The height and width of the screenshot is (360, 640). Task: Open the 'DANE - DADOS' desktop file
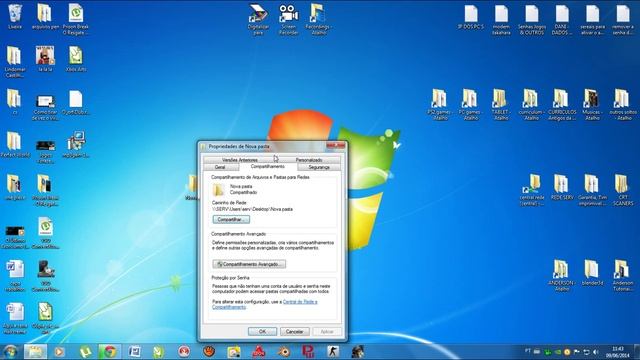tap(562, 19)
